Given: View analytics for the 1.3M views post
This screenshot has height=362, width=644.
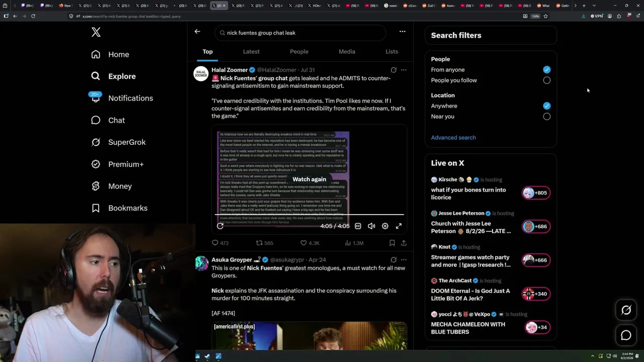Looking at the screenshot, I should (x=354, y=243).
